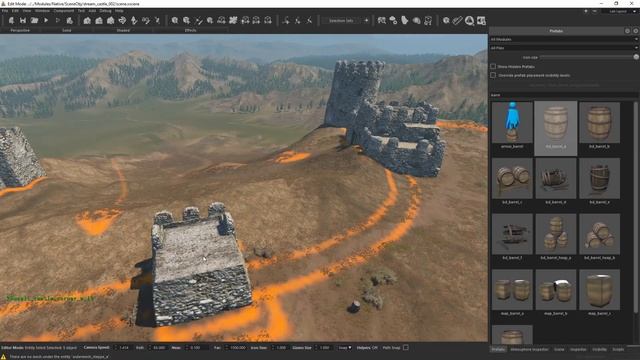
Task: Click the third house-shaped toolbar icon
Action: click(110, 20)
